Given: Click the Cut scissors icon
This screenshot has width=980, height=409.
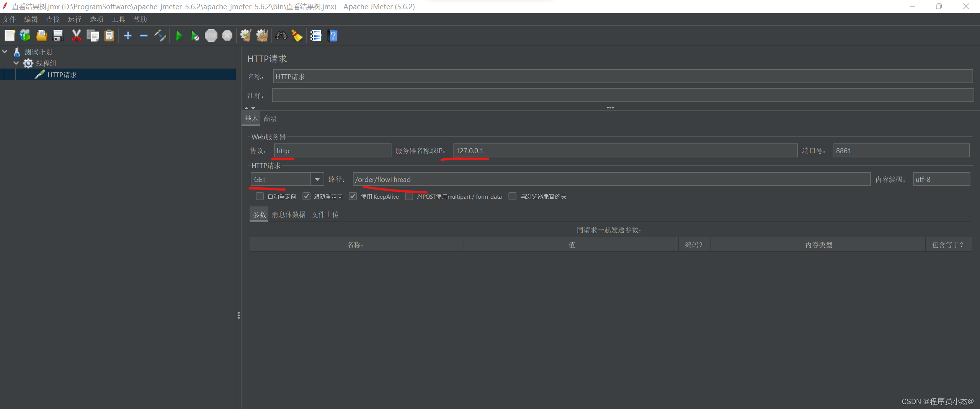Looking at the screenshot, I should tap(77, 36).
